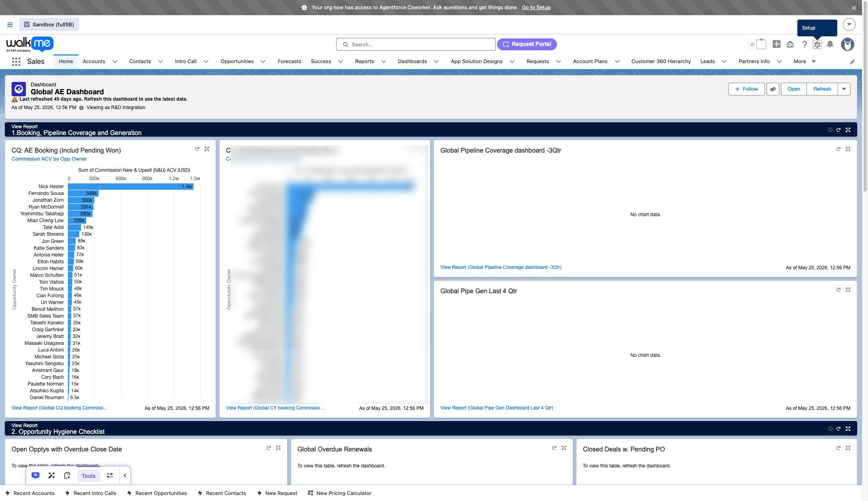Image resolution: width=868 pixels, height=501 pixels.
Task: Expand Closed Deals w. Pending PO widget
Action: 848,448
